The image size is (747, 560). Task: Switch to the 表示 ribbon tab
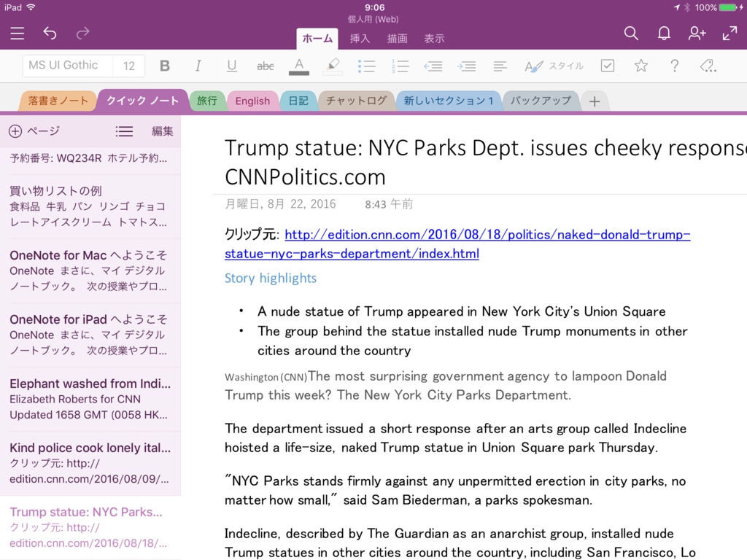(434, 39)
